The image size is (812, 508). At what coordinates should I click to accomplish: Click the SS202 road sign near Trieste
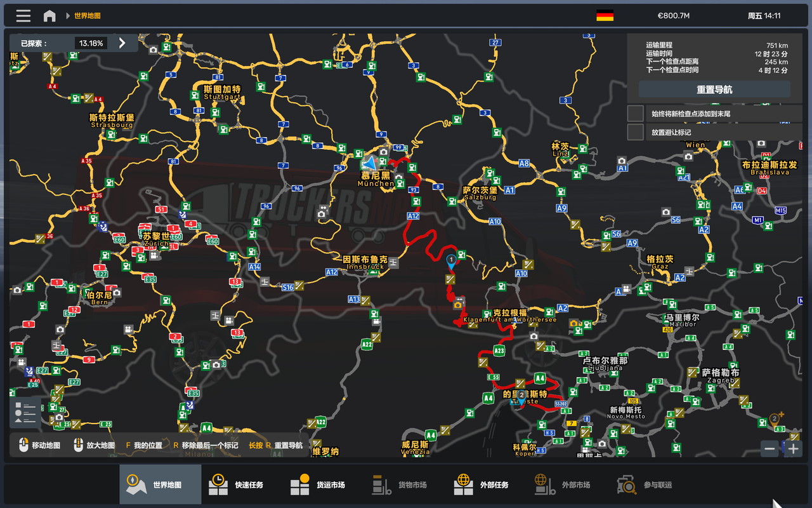(x=561, y=404)
